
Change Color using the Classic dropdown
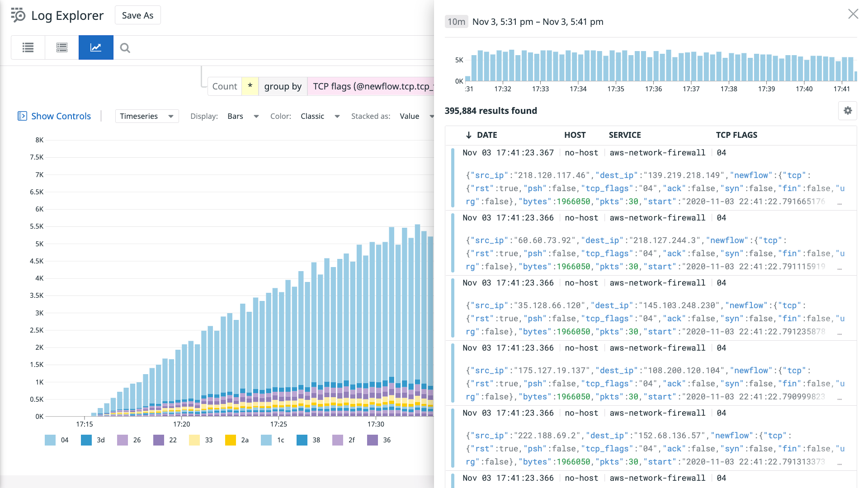tap(321, 116)
